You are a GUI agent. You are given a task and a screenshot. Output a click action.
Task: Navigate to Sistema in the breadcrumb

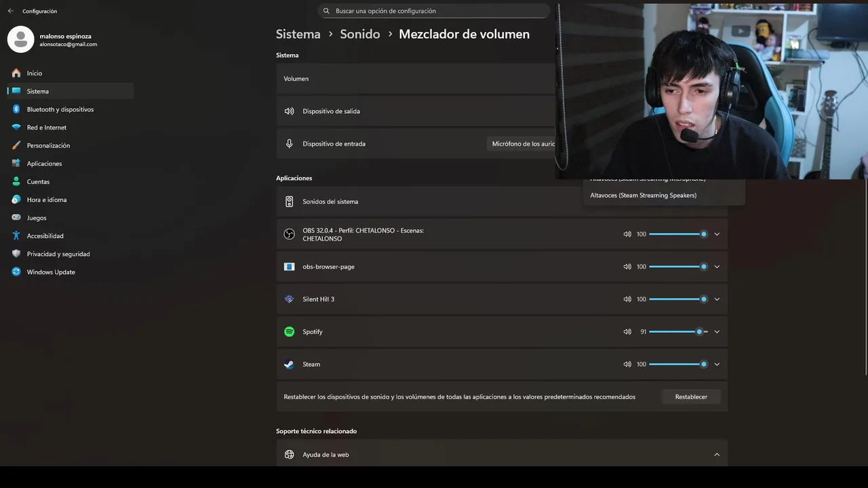[x=298, y=34]
